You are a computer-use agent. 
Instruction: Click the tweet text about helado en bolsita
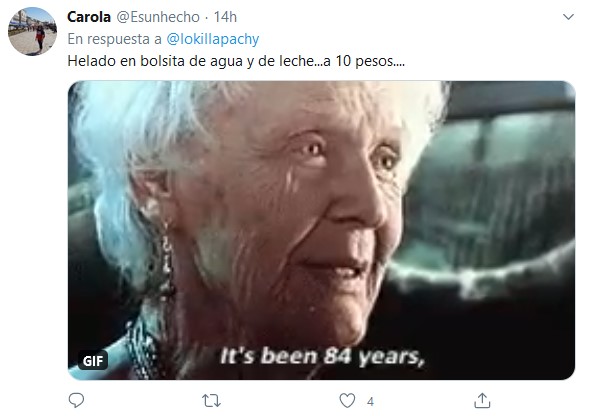click(236, 61)
